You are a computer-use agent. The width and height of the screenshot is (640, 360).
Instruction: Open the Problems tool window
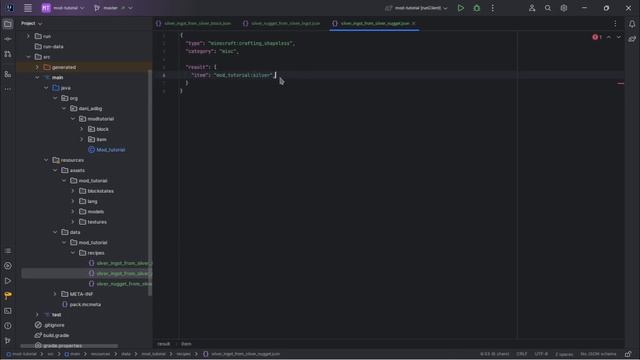pos(8,326)
